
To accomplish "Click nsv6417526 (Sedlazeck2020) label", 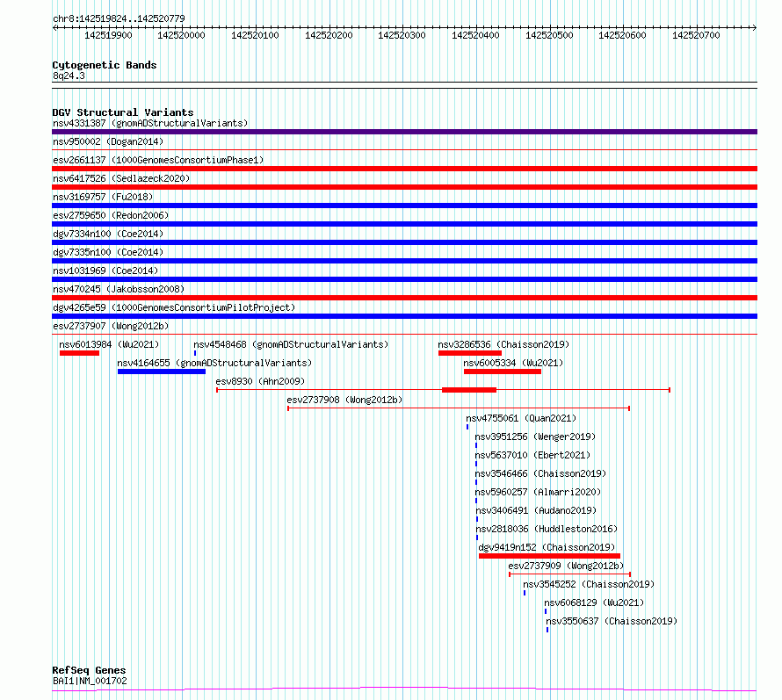I will click(x=121, y=178).
